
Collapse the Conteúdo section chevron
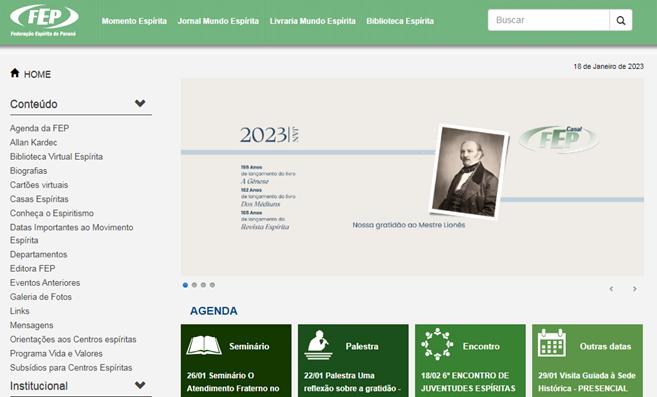click(140, 103)
